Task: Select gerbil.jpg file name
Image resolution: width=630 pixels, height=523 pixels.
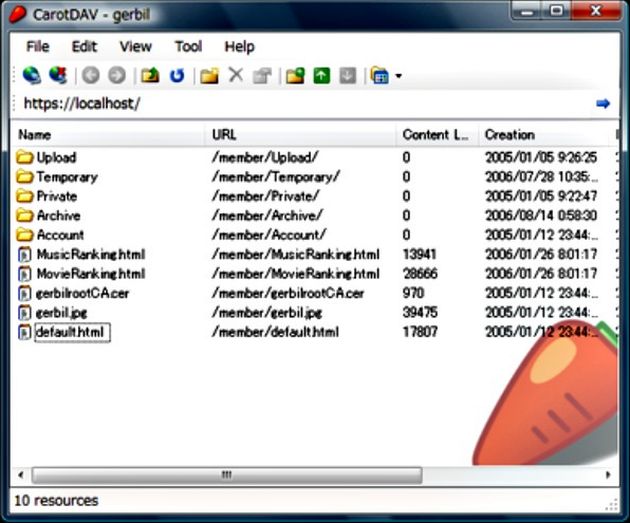Action: pyautogui.click(x=61, y=313)
